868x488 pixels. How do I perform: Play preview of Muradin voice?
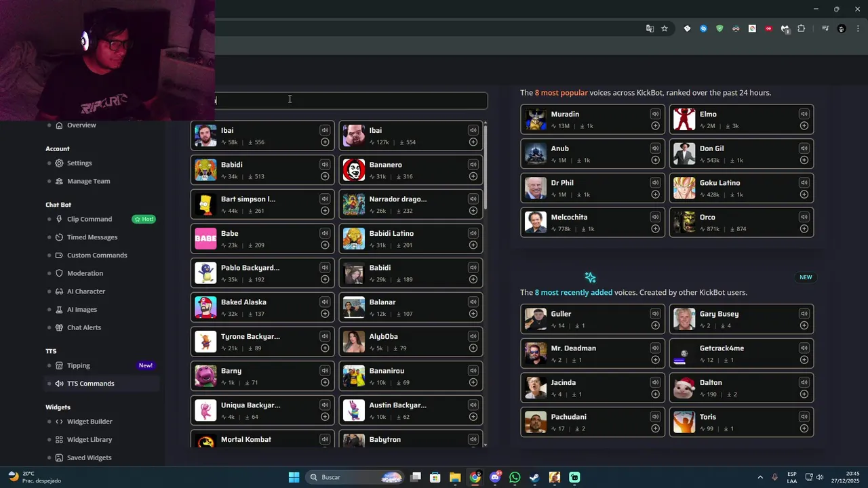point(655,114)
